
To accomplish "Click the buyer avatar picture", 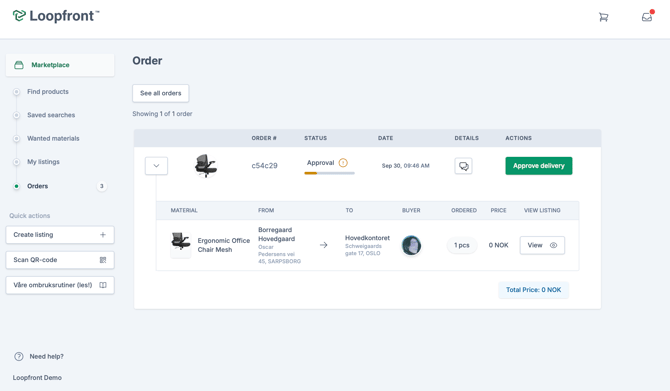I will pos(411,245).
